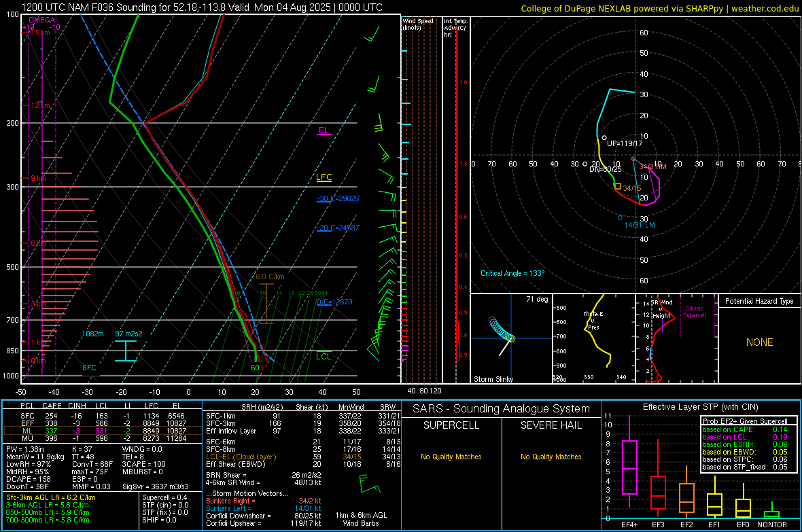Click the 'Theta-E v. Pres' inset label
The height and width of the screenshot is (532, 802).
[593, 320]
